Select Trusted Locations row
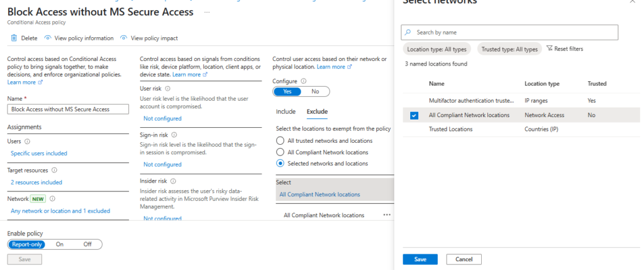The height and width of the screenshot is (270, 644). [521, 130]
